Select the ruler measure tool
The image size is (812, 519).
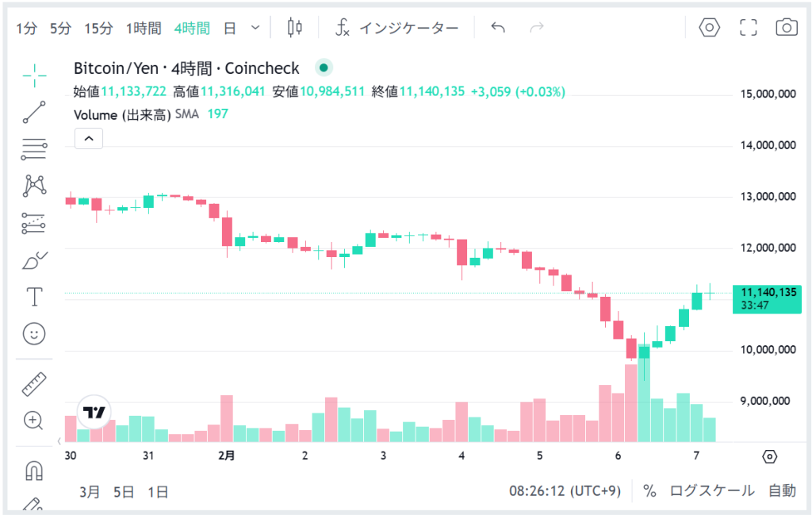point(35,384)
